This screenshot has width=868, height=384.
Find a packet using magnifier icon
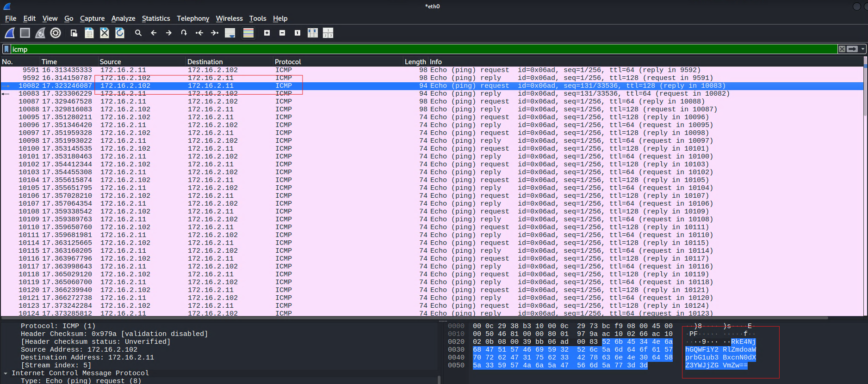click(x=138, y=33)
